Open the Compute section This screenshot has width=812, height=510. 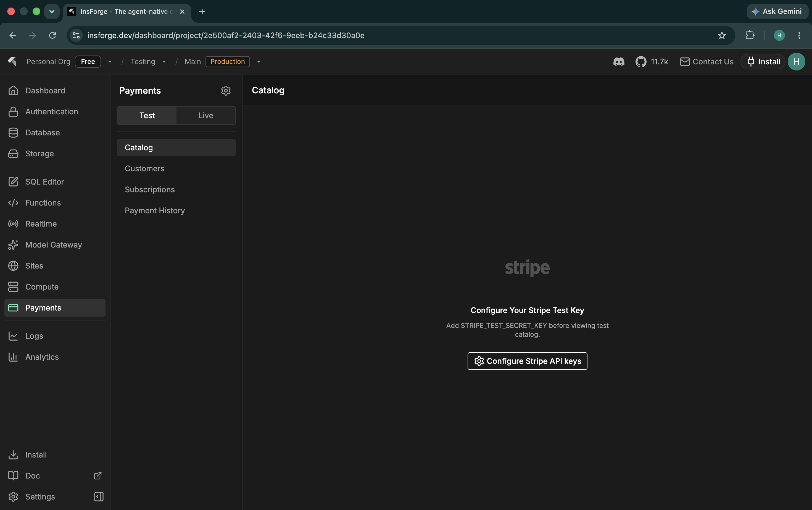pyautogui.click(x=55, y=287)
